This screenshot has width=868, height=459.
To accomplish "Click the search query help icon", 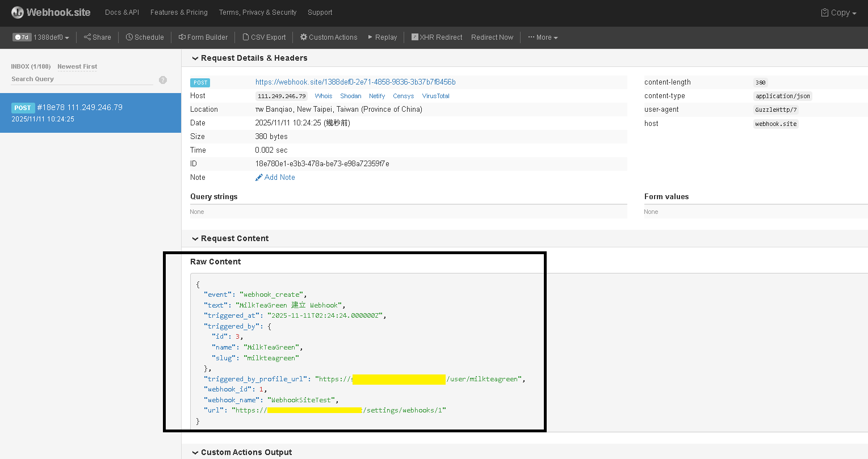I will point(163,80).
